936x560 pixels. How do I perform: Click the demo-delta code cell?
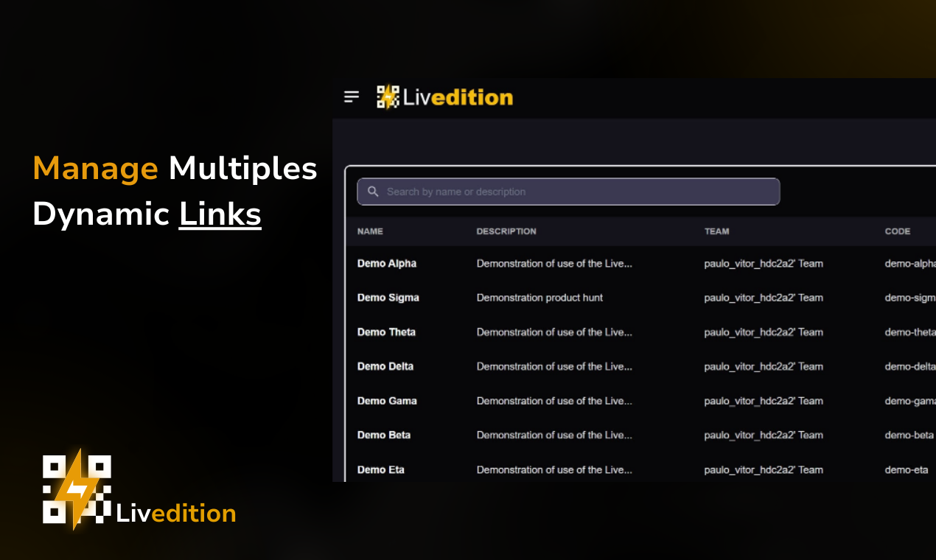[910, 366]
